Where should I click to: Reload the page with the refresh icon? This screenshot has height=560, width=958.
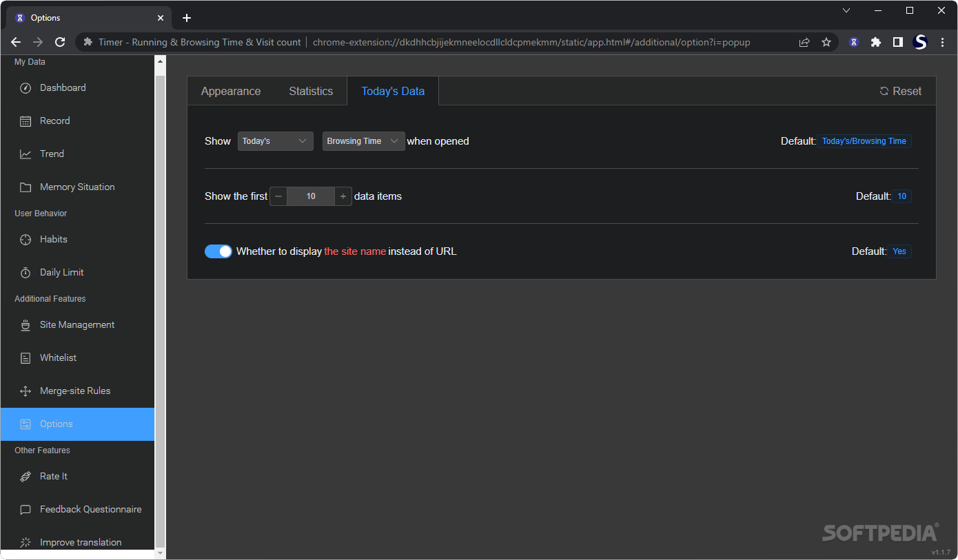[x=60, y=42]
